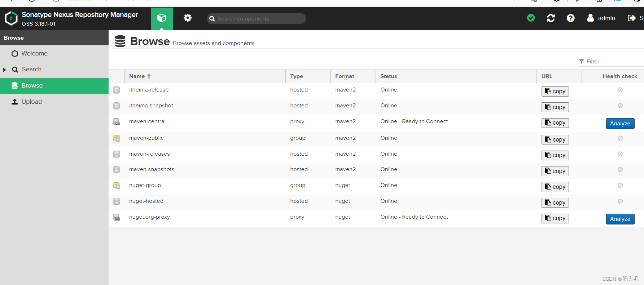This screenshot has width=644, height=285.
Task: Copy URL for maven-public
Action: click(555, 140)
